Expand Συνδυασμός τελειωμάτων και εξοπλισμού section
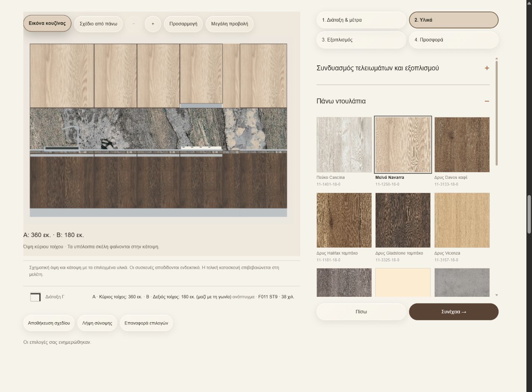 tap(403, 68)
